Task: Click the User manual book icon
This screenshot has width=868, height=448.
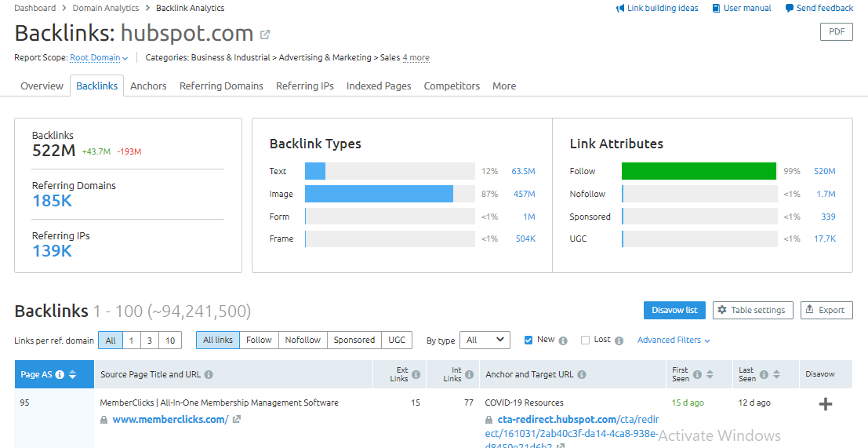Action: pos(717,9)
